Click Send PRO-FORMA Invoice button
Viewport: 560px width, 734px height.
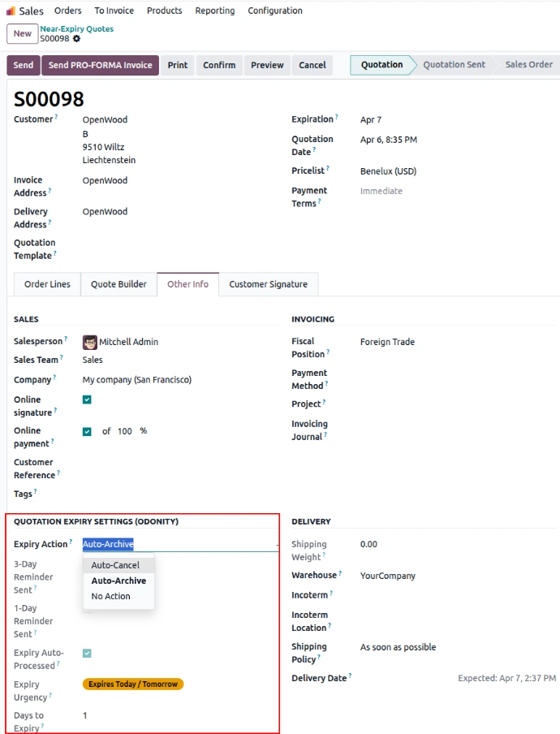click(100, 65)
